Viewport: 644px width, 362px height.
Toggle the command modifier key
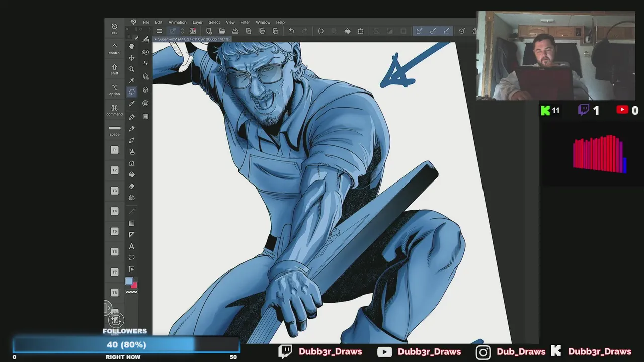[x=114, y=110]
